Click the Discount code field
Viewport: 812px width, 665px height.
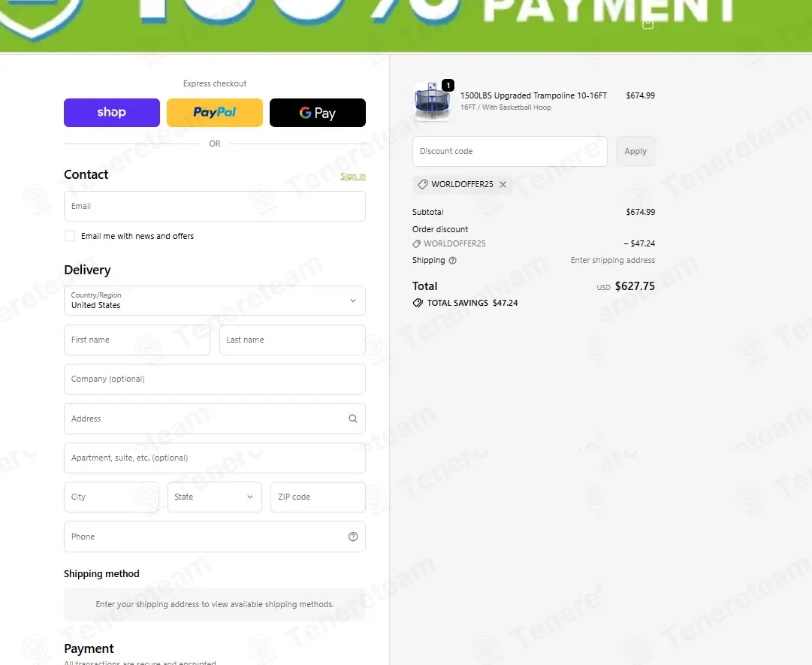[x=509, y=151]
